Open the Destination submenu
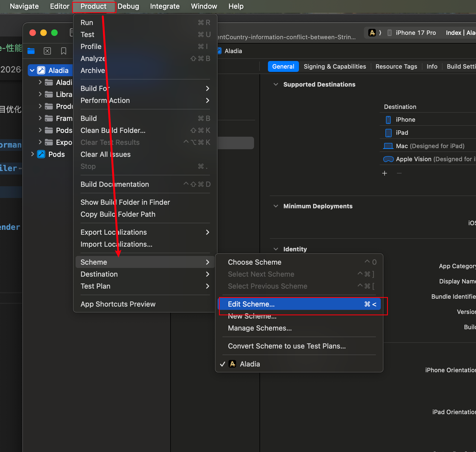Viewport: 476px width, 452px height. 145,274
